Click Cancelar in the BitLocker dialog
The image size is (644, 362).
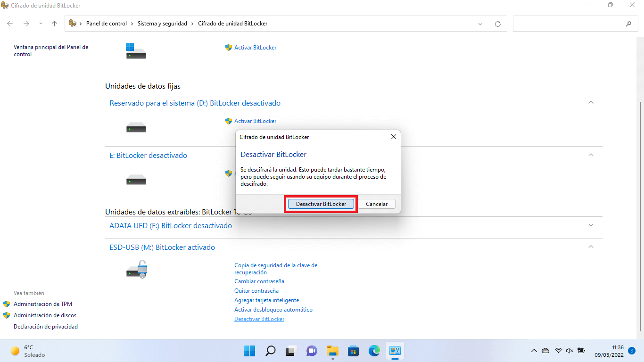pyautogui.click(x=377, y=204)
